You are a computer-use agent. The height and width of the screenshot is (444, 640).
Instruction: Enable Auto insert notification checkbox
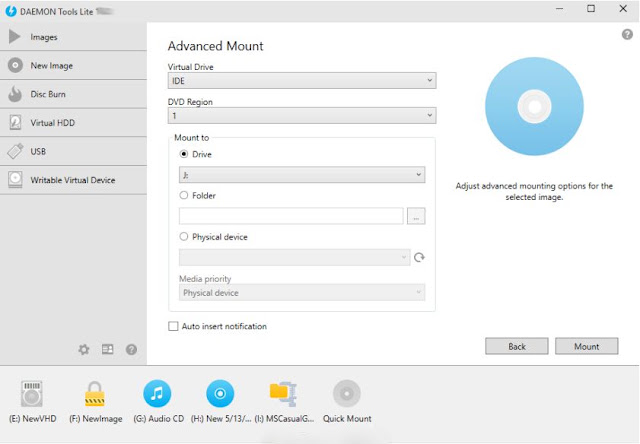(x=173, y=326)
